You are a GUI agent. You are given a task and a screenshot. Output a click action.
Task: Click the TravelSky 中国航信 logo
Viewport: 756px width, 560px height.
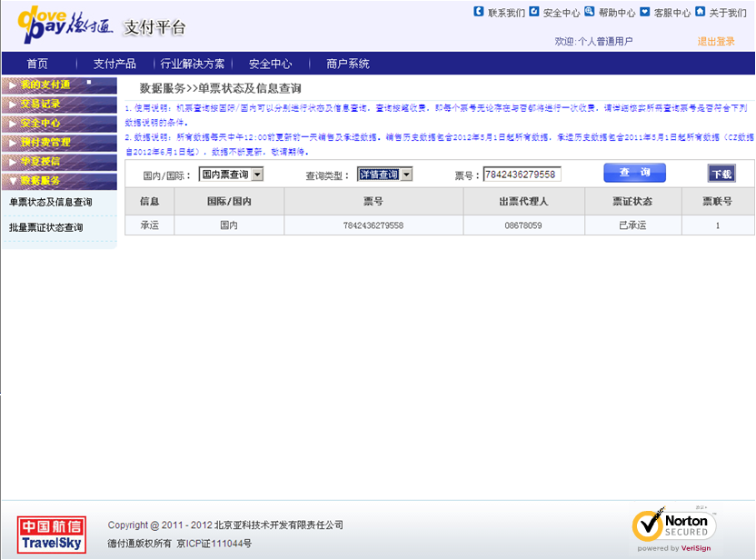coord(52,534)
